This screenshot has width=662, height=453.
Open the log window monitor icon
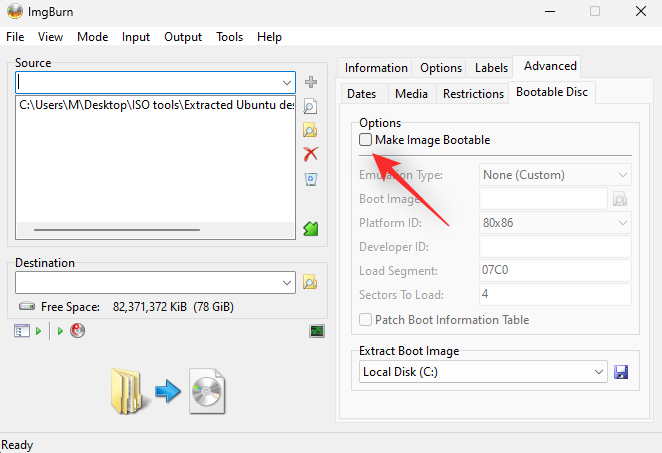pos(317,331)
